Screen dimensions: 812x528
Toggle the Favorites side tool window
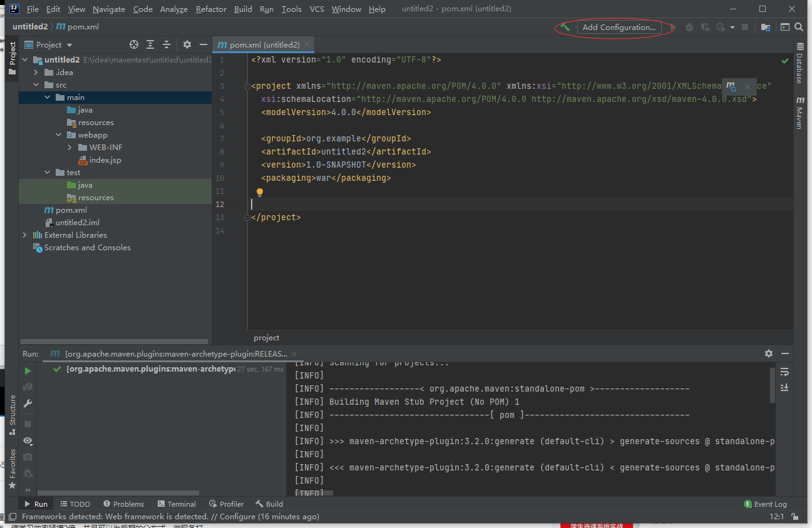pyautogui.click(x=12, y=469)
